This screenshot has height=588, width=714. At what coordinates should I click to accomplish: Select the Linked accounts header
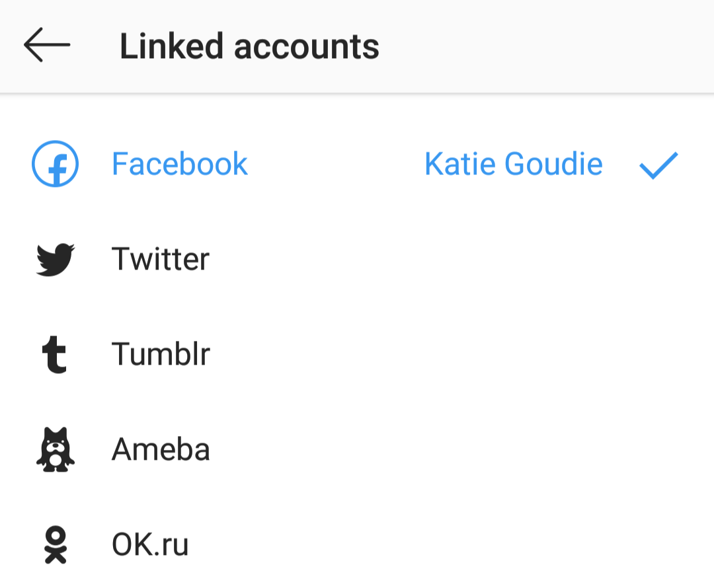tap(249, 45)
